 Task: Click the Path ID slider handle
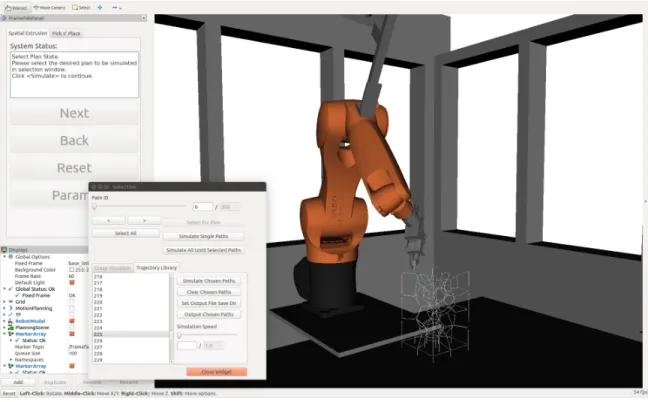click(94, 206)
